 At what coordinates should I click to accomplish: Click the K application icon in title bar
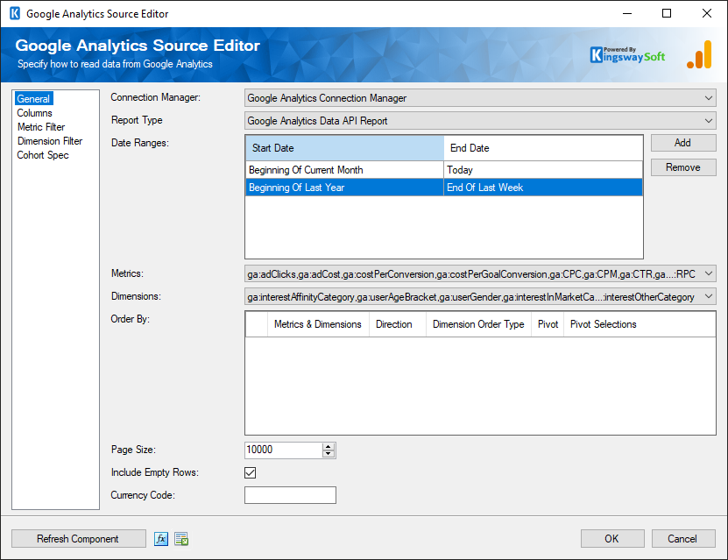(x=15, y=13)
